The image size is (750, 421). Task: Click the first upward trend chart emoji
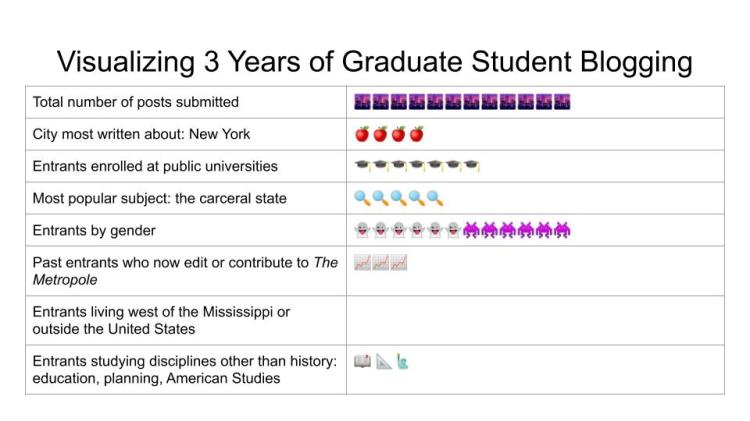[363, 263]
